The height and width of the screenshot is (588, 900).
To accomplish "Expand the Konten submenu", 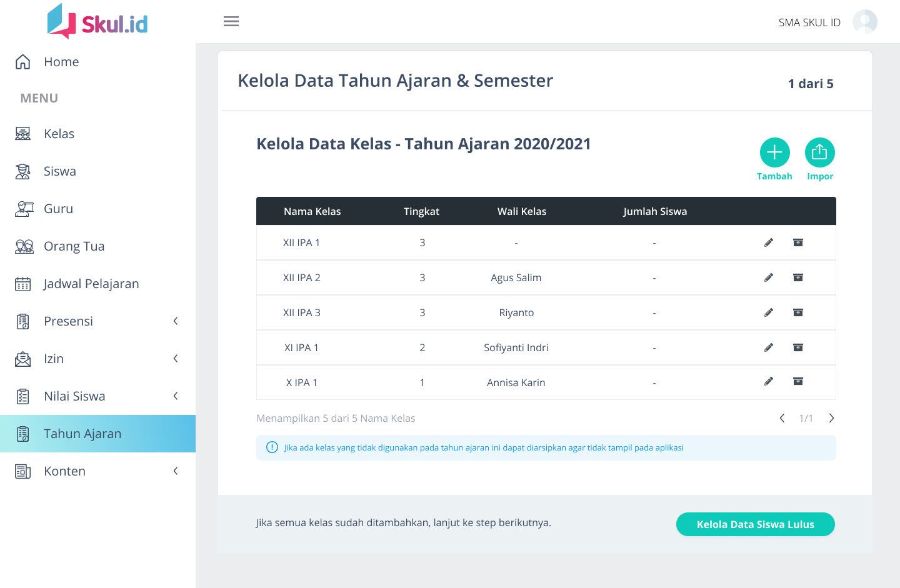I will pyautogui.click(x=176, y=471).
